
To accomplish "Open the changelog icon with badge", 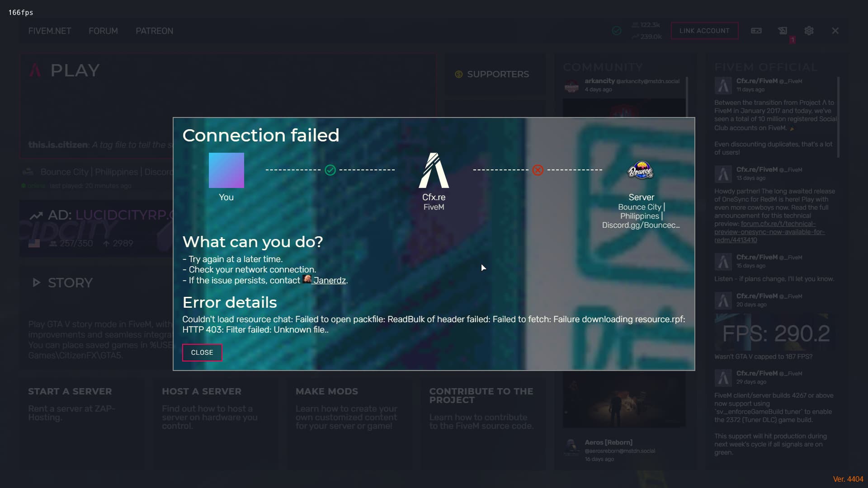I will point(783,32).
